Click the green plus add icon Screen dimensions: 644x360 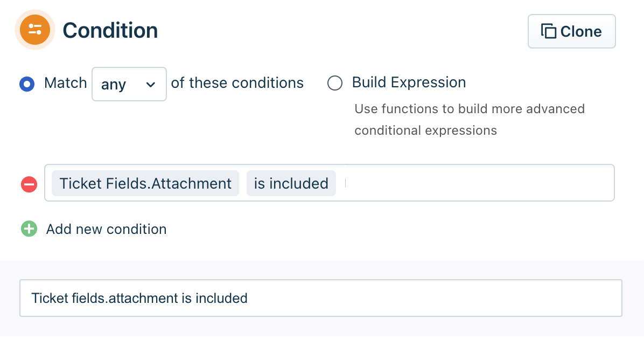pos(29,229)
